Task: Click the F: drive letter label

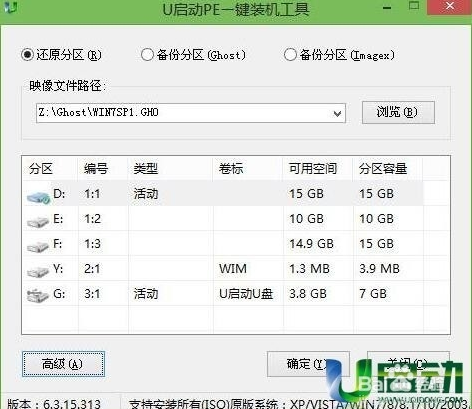Action: tap(58, 244)
